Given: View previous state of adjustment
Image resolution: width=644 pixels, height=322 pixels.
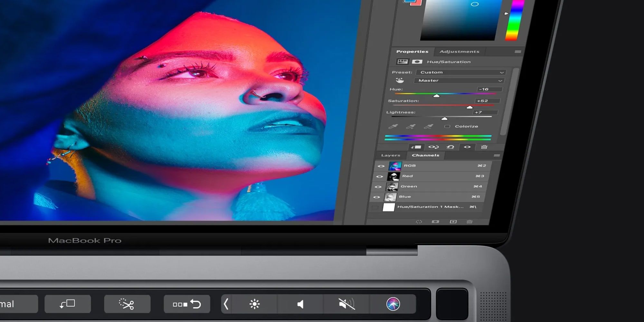Looking at the screenshot, I should coord(433,147).
